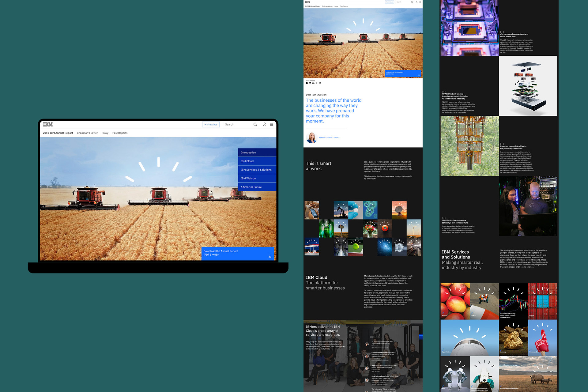Click the satellite dish sunset tile in the middle grid
Viewport: 588px width, 392px height.
[399, 210]
